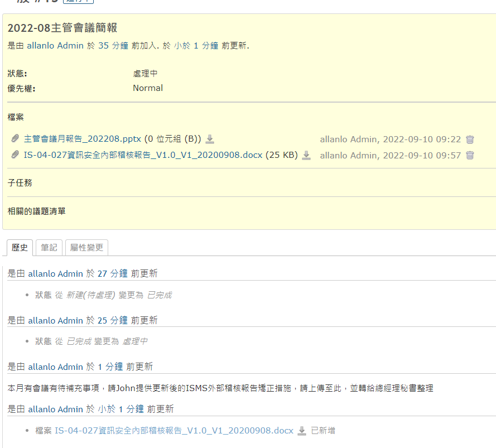This screenshot has width=496, height=448.
Task: Download IS-04-027 docx in the files list
Action: coord(306,155)
